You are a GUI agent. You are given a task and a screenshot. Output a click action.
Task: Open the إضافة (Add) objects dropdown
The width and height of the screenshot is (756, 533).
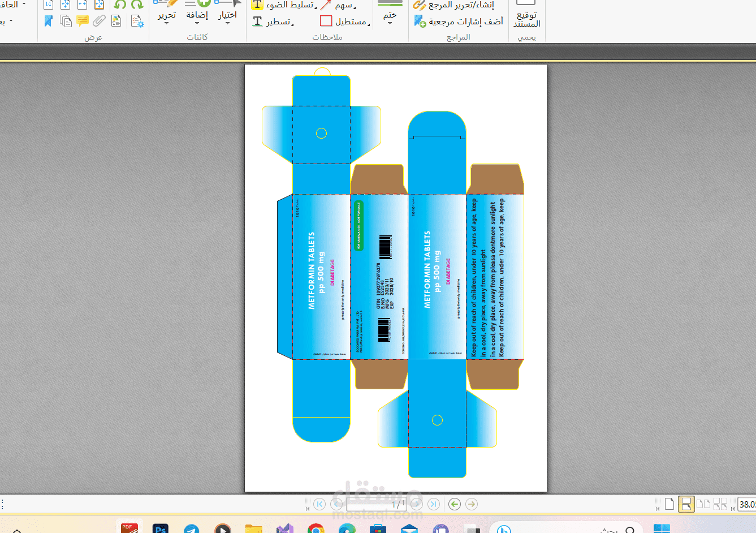(197, 14)
